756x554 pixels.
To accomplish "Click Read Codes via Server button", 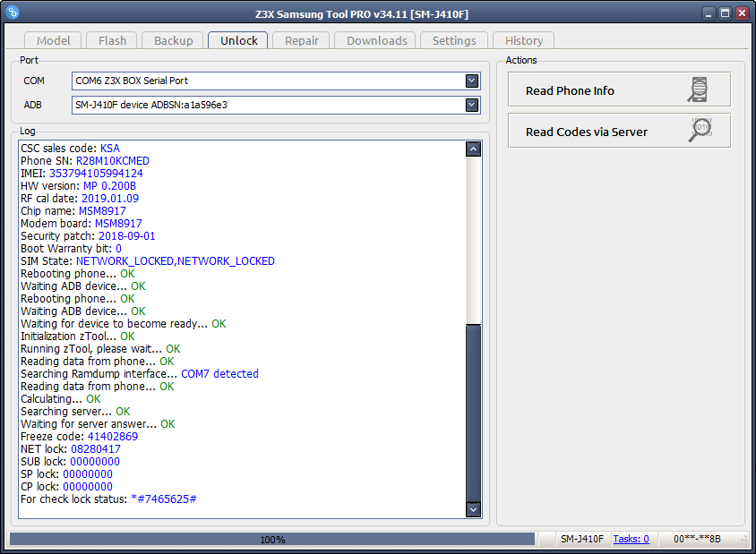I will 619,131.
